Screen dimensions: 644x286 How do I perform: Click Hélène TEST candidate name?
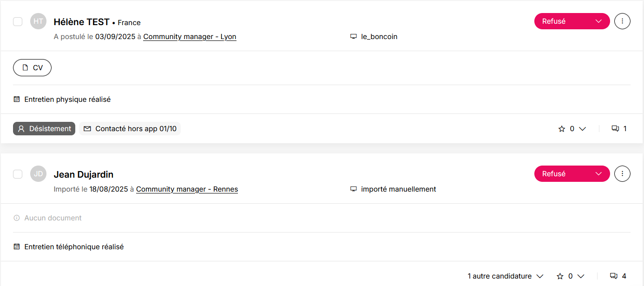click(81, 22)
